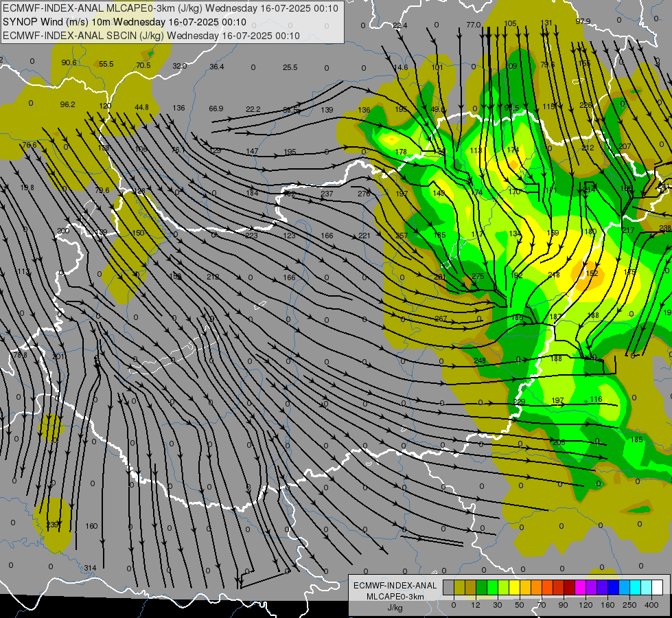
Task: Click the legend tick label '12'
Action: click(476, 605)
